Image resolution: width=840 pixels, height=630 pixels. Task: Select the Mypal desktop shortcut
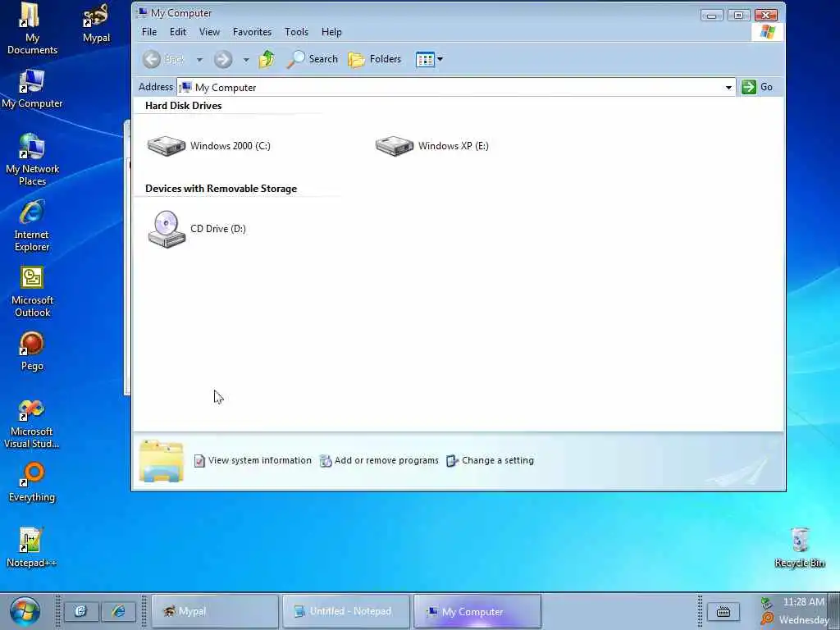point(97,24)
